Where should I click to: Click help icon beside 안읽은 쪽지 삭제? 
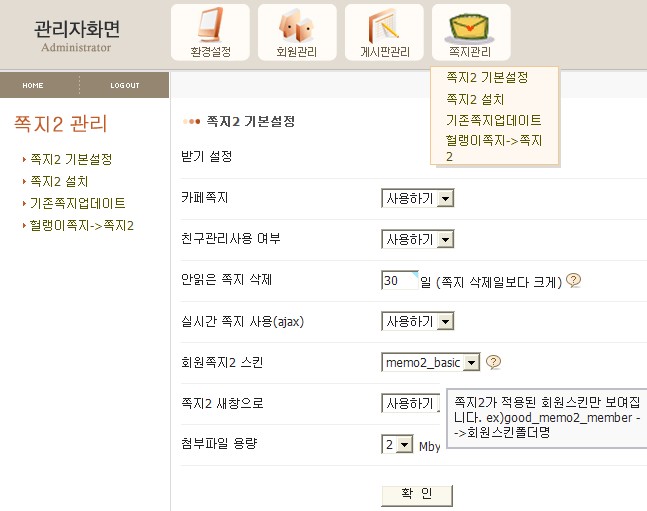tap(574, 281)
